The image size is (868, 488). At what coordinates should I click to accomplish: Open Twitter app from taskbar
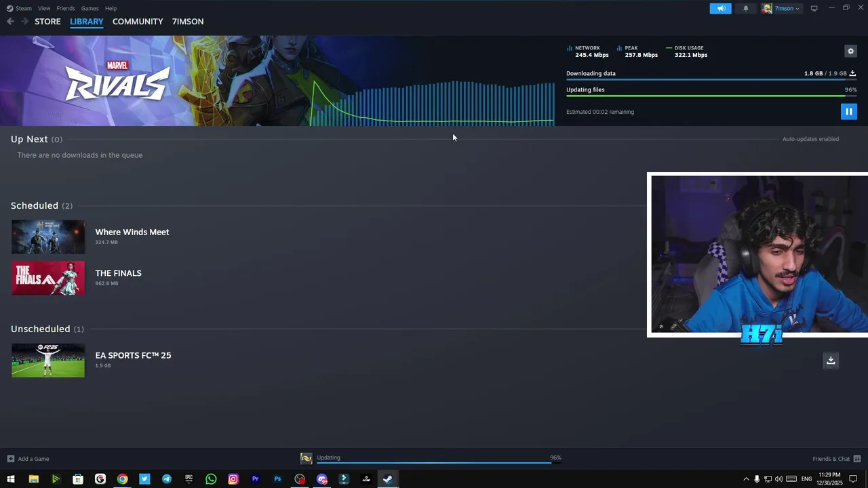coord(144,479)
